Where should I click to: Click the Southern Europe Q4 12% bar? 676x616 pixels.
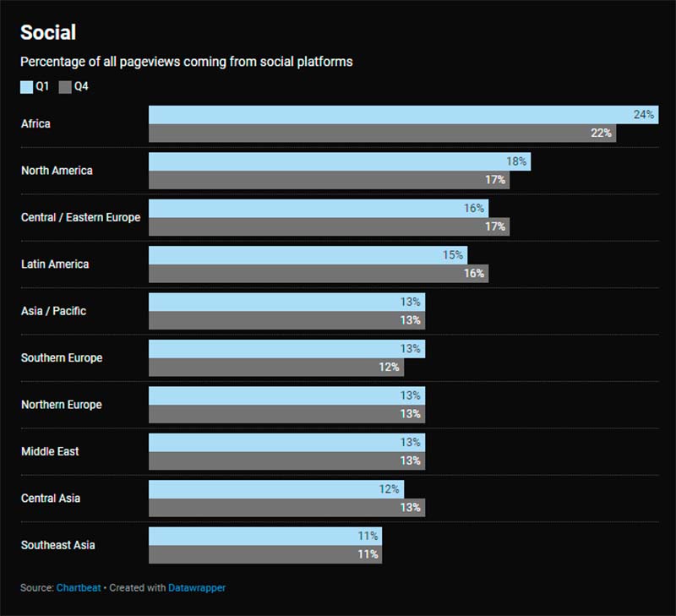point(275,368)
